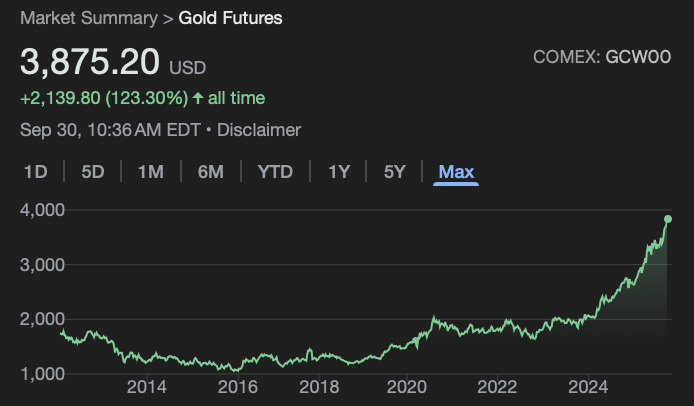Click the green up-arrow change indicator
Screen dimensions: 694x406
pos(199,98)
